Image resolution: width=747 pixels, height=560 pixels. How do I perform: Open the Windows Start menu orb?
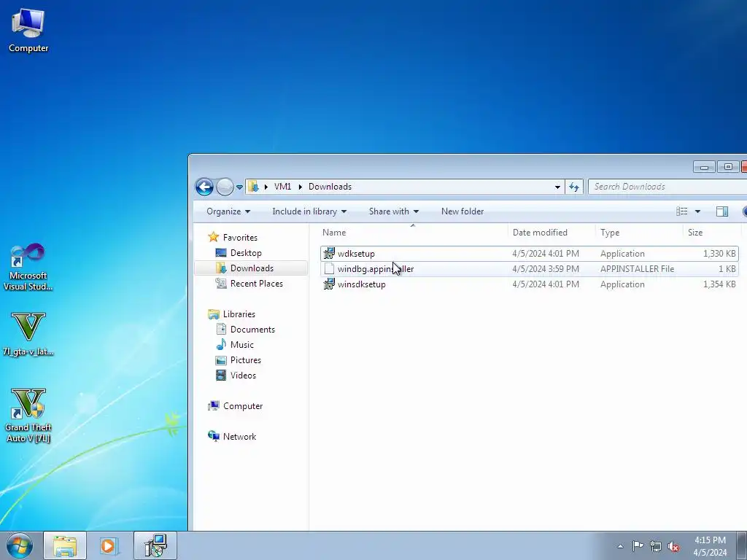20,545
